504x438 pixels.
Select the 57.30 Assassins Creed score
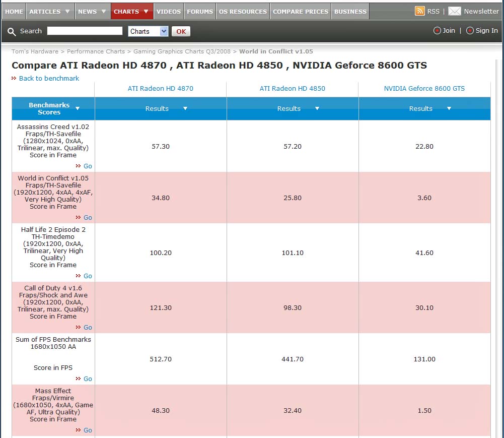tap(161, 147)
